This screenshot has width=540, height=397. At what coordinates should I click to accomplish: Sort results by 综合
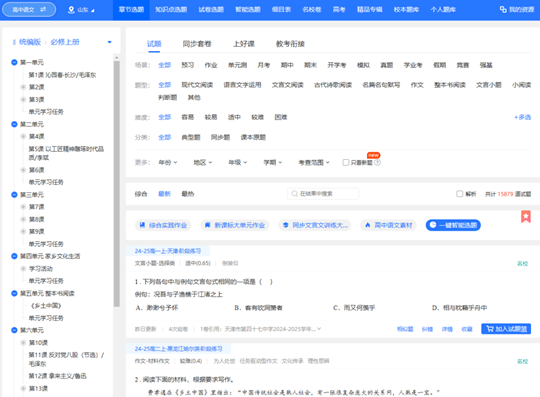[141, 194]
